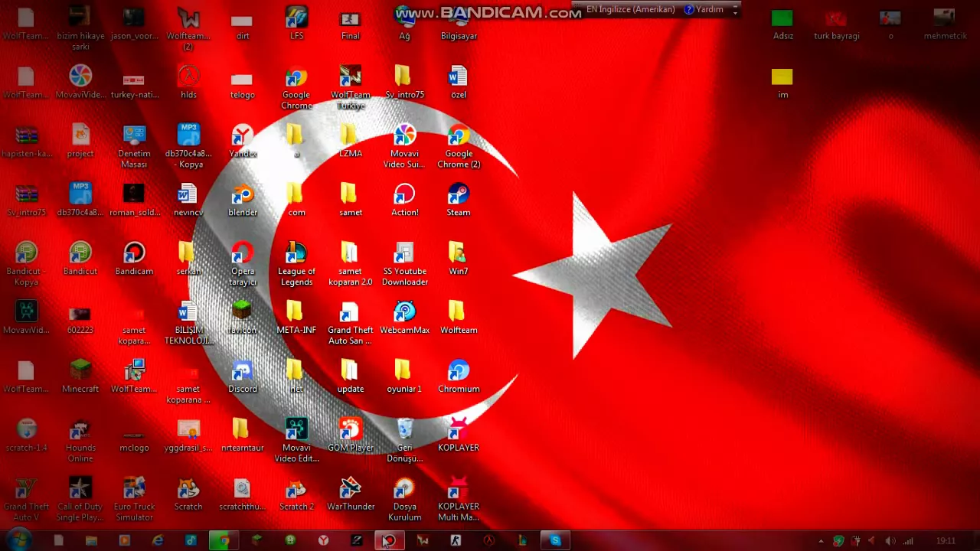Launch the WarThunder desktop shortcut

click(351, 494)
